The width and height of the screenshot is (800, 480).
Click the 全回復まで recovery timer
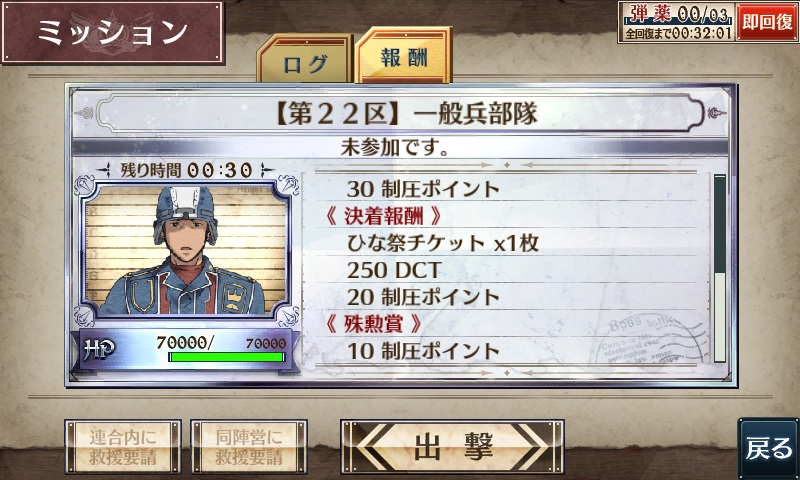tap(678, 33)
